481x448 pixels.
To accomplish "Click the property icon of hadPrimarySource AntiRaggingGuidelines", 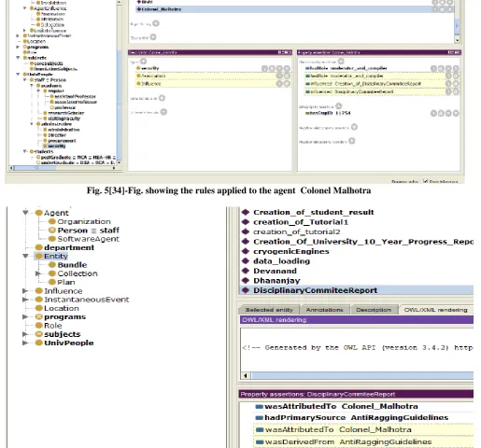I will click(260, 418).
